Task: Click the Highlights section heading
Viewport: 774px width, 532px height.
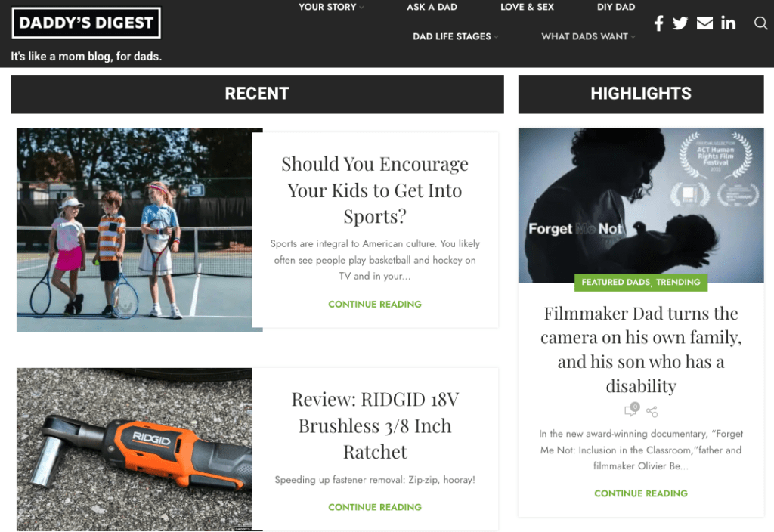Action: [641, 94]
